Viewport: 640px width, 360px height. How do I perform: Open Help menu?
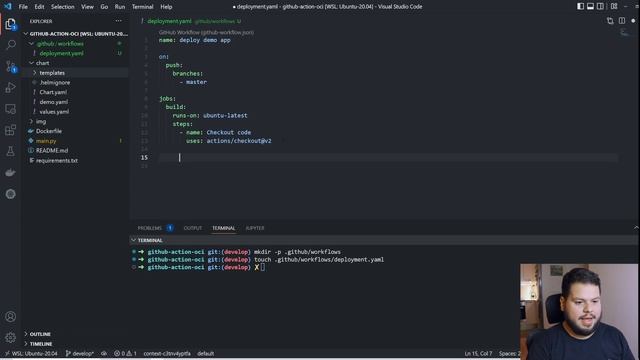click(166, 7)
